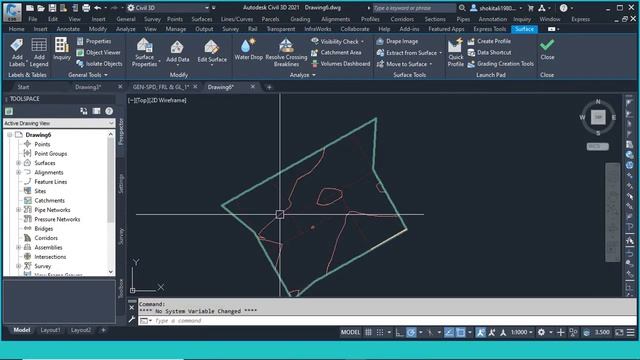
Task: Click WCS label under ViewCube
Action: point(598,146)
